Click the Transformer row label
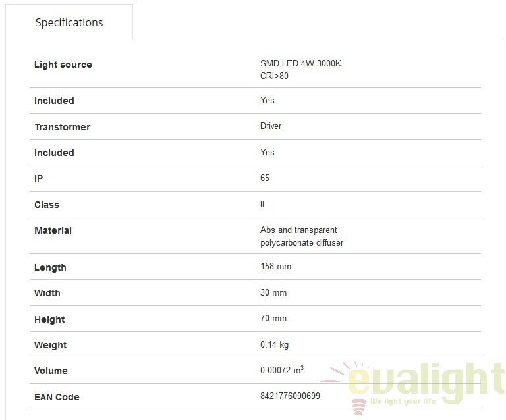Viewport: 506px width, 420px height. click(63, 127)
